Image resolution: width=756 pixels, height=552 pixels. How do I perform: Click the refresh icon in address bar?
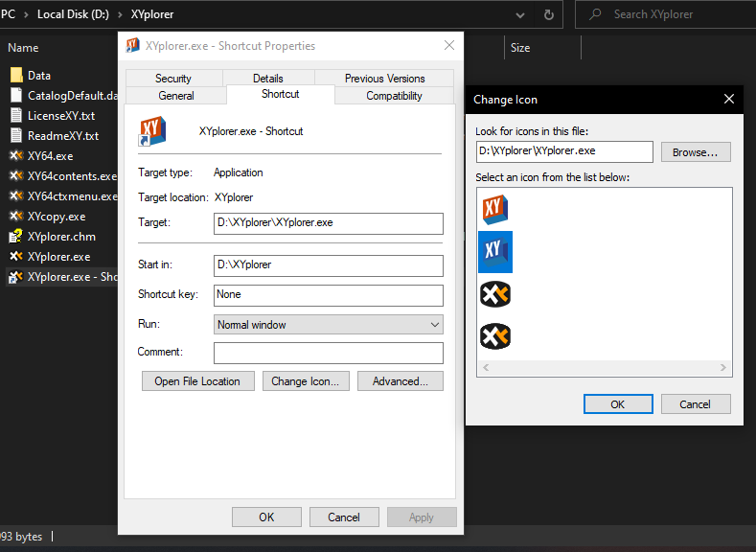coord(548,14)
